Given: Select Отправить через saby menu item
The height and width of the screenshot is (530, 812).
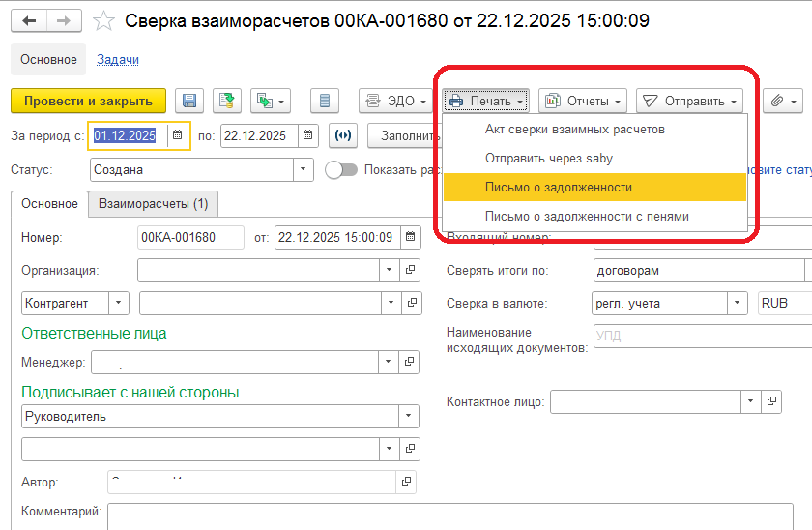Looking at the screenshot, I should 594,159.
